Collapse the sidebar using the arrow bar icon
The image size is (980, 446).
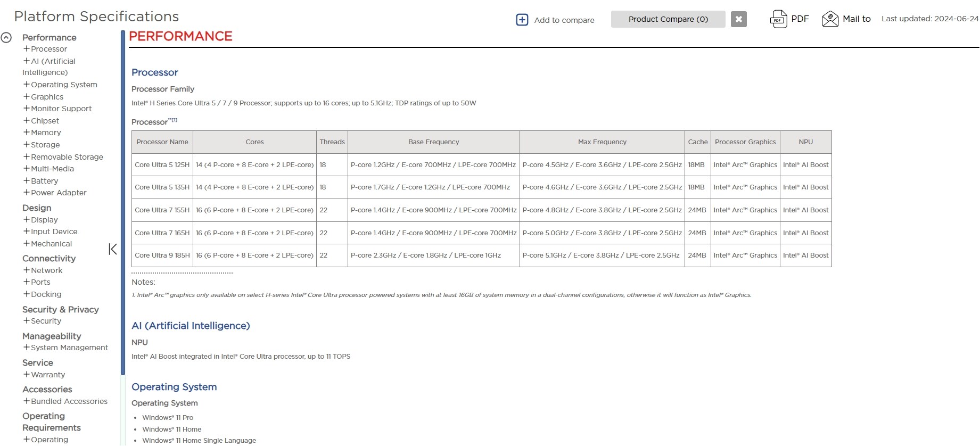[x=113, y=249]
